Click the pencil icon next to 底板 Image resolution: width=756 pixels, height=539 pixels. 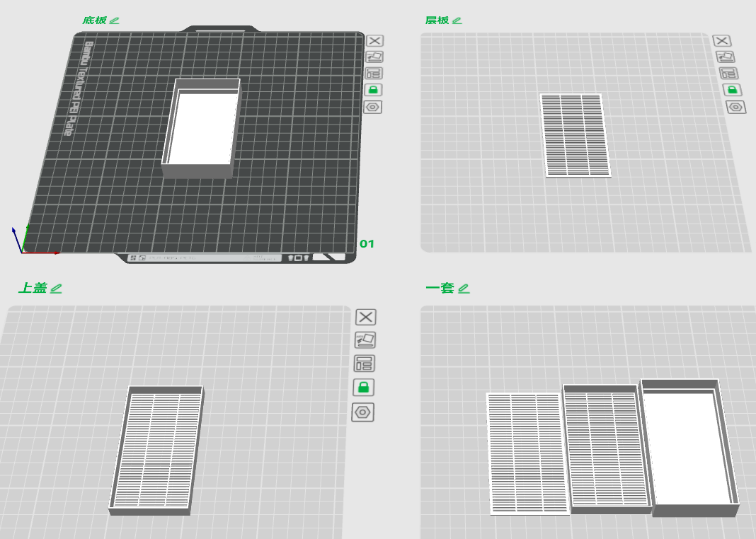tap(114, 21)
